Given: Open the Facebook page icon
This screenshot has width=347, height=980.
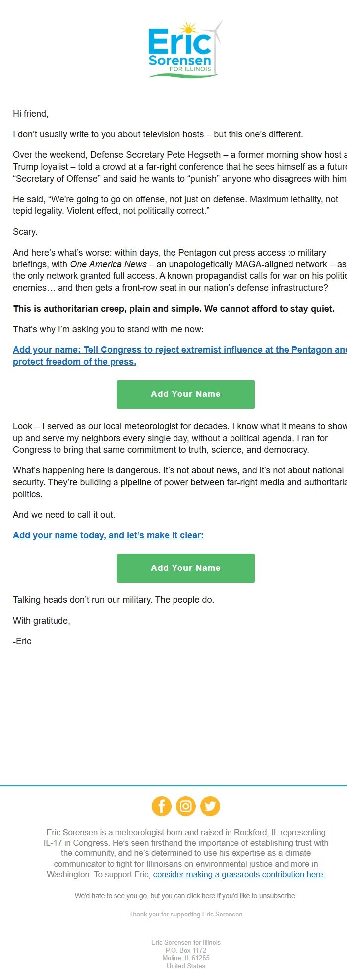Looking at the screenshot, I should point(162,806).
